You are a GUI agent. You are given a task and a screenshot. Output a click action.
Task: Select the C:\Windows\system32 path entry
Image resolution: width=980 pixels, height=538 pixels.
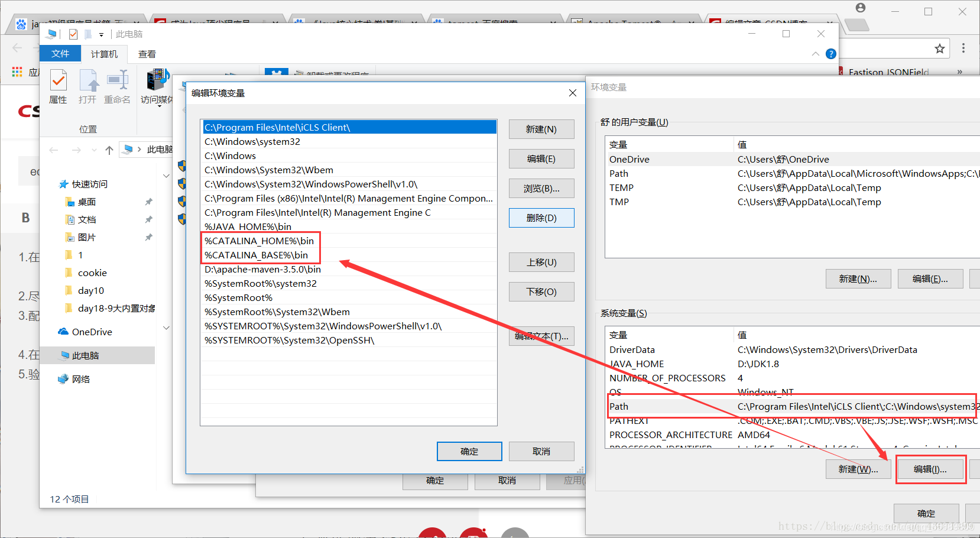(349, 141)
